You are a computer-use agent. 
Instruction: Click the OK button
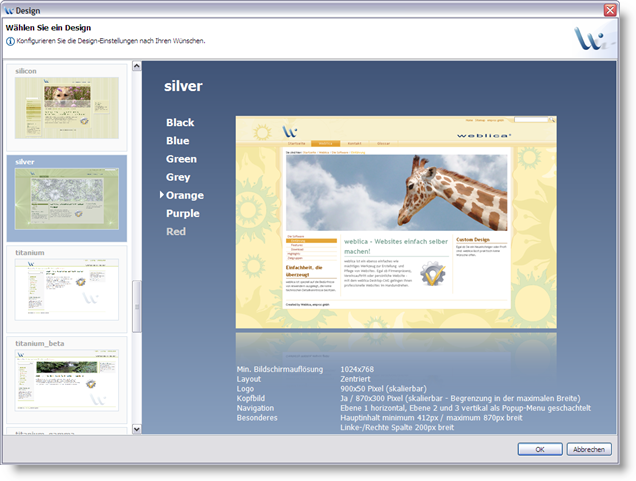[540, 449]
